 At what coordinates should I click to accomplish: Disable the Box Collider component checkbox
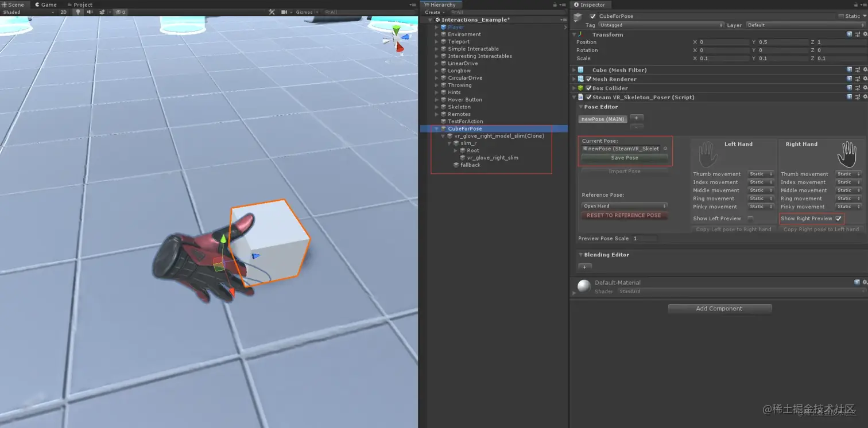588,88
